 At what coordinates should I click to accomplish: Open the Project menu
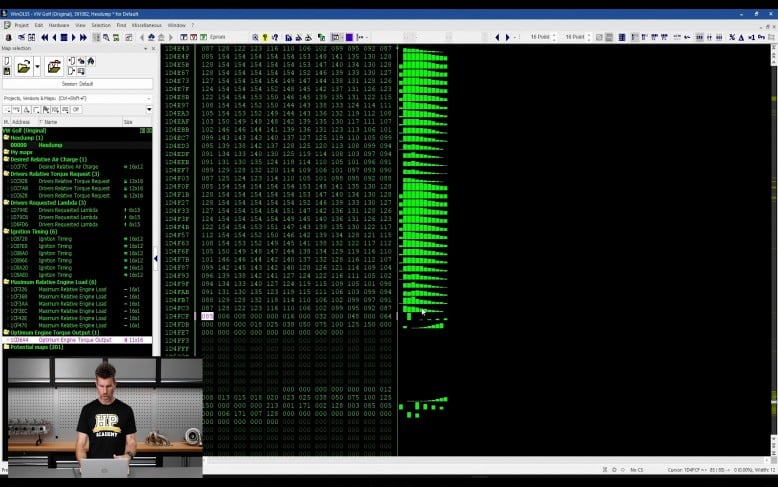point(21,25)
